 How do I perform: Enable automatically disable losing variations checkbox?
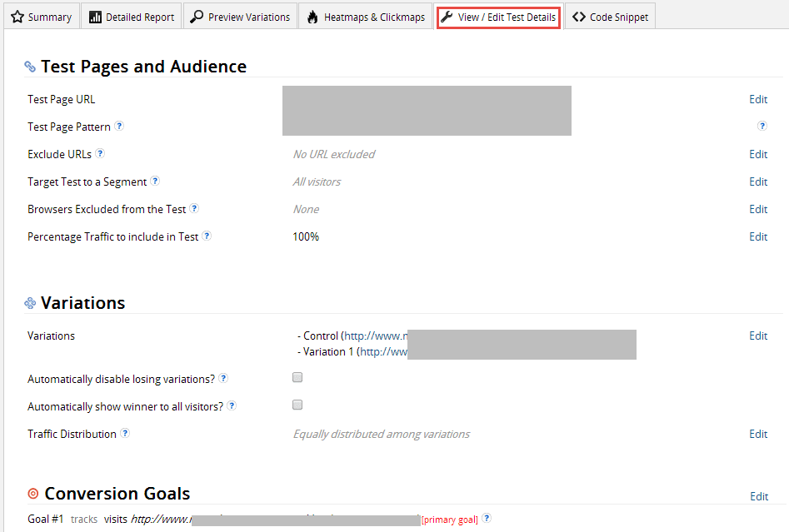click(297, 378)
